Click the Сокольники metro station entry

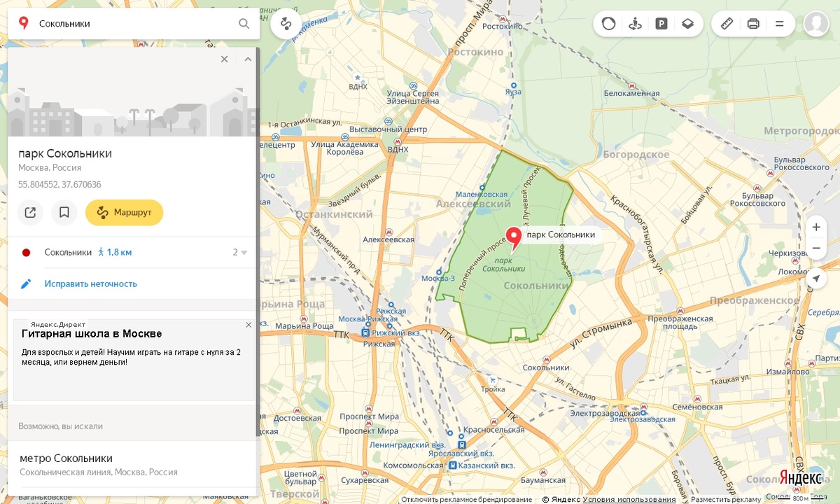tap(68, 253)
